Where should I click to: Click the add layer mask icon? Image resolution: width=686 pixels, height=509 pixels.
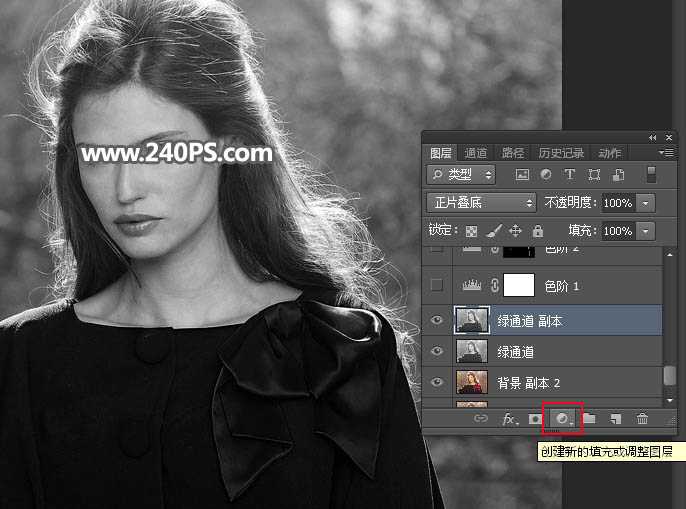coord(536,419)
